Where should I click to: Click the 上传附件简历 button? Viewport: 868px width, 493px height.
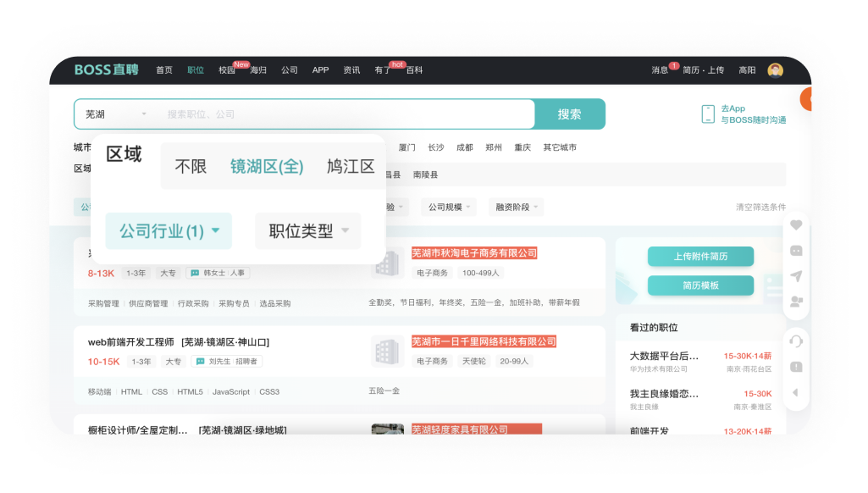tap(700, 256)
